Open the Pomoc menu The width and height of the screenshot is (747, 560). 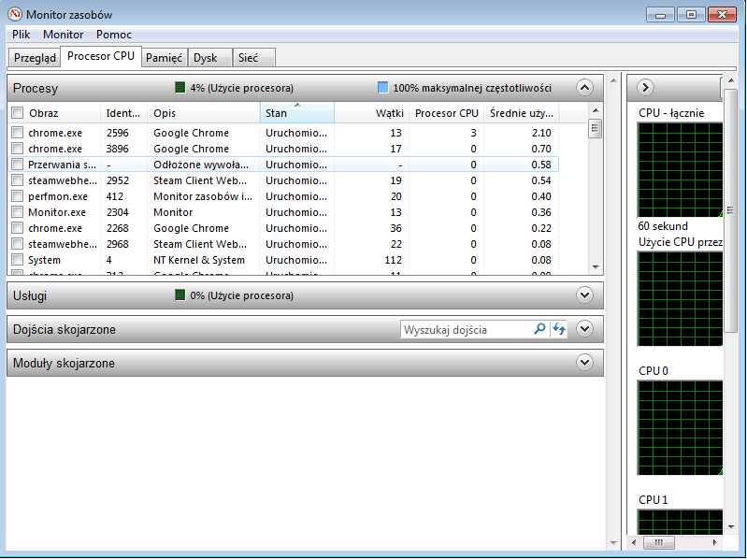click(114, 35)
